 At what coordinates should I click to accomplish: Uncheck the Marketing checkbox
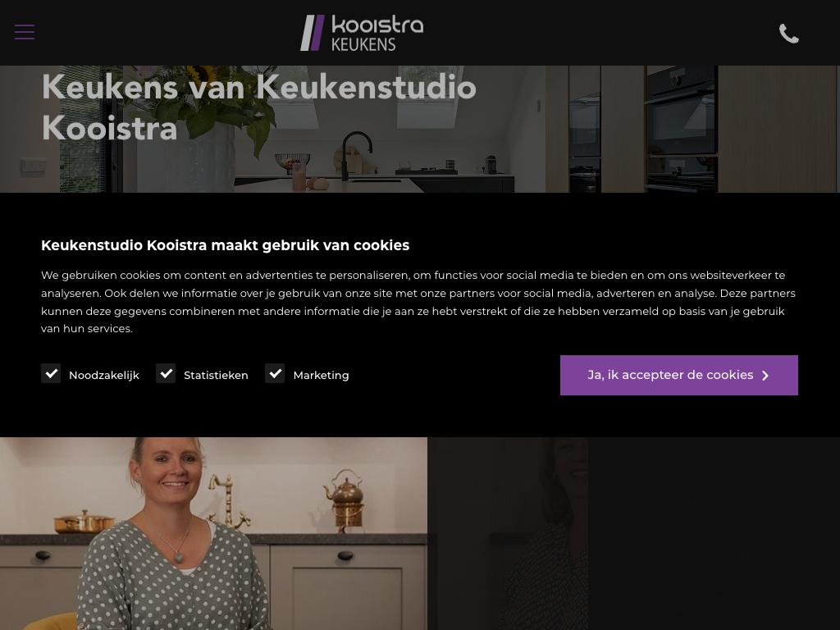(275, 373)
